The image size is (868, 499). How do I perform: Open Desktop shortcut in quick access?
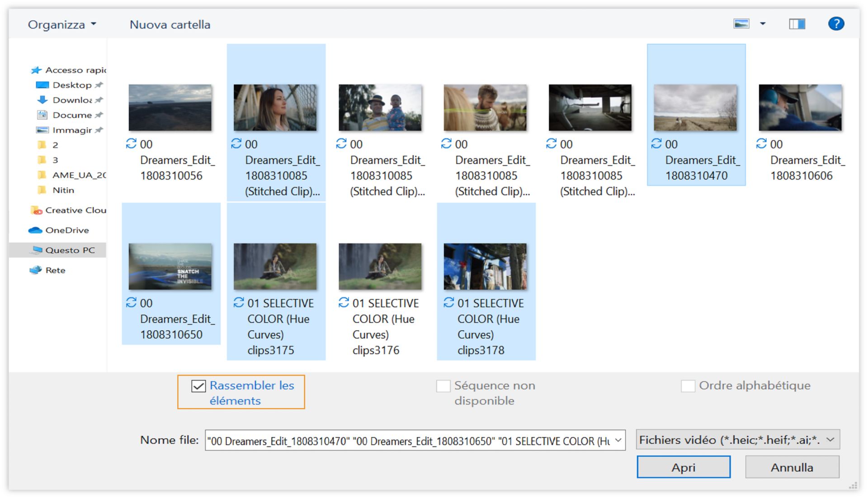coord(72,85)
